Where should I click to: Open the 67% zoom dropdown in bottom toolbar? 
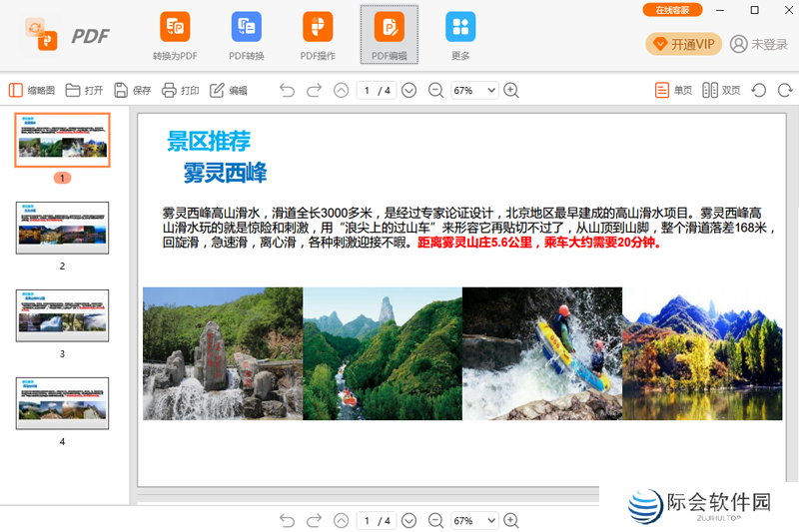(x=474, y=520)
